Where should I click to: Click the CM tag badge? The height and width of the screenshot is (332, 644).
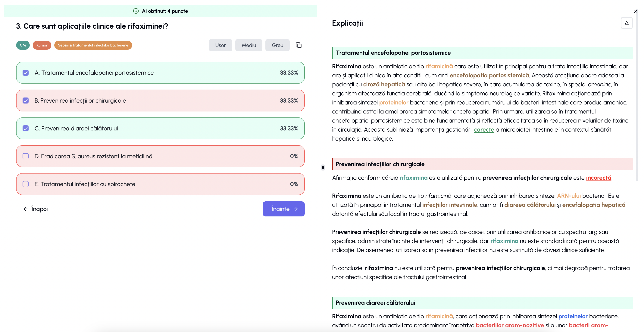23,45
